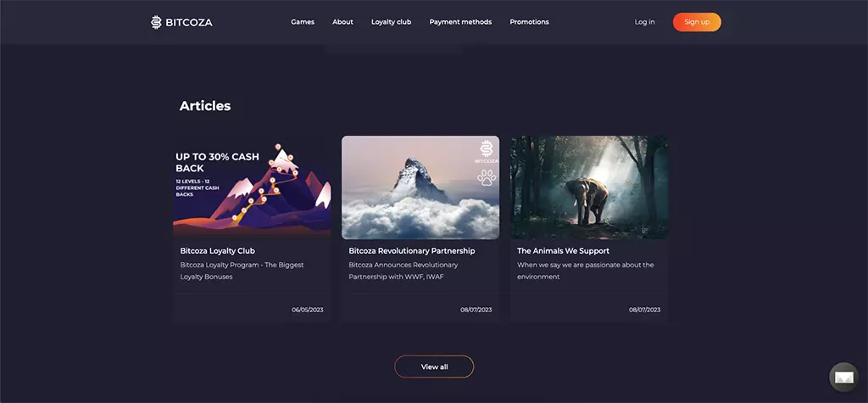This screenshot has height=403, width=868.
Task: Go to the About page
Action: [x=342, y=22]
